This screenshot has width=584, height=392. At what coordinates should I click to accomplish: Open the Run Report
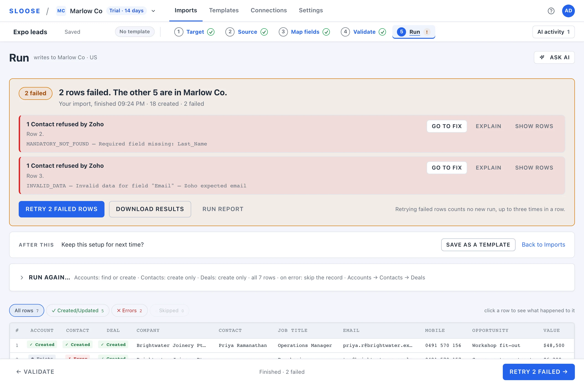coord(223,209)
